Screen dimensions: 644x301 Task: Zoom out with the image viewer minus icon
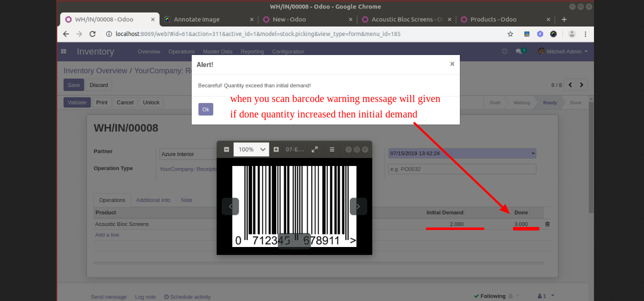[x=226, y=149]
